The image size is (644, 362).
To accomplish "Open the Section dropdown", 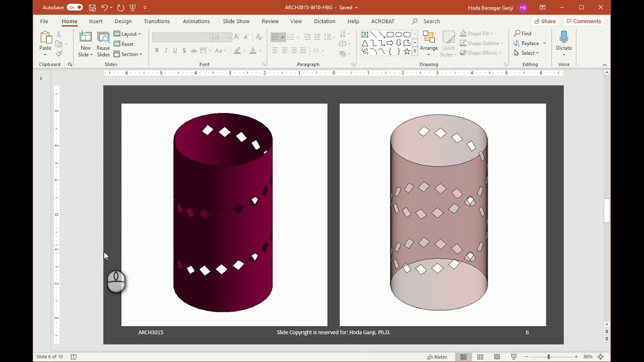I will (x=128, y=54).
